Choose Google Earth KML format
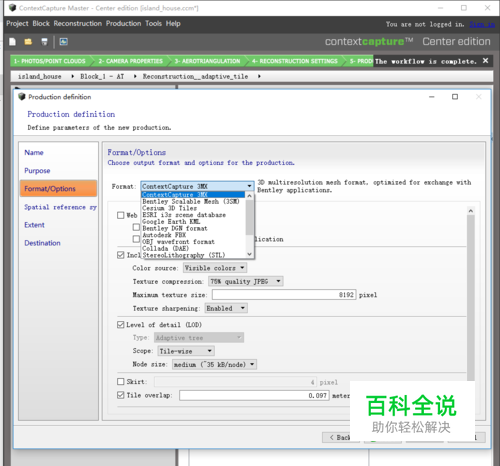This screenshot has height=466, width=500. coord(193,221)
